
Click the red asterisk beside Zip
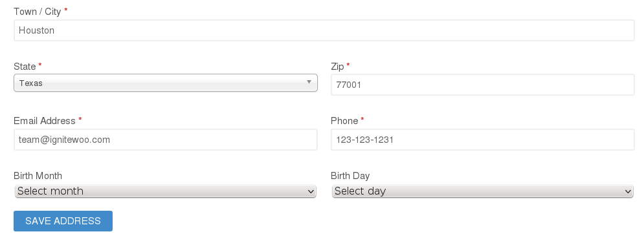point(348,65)
